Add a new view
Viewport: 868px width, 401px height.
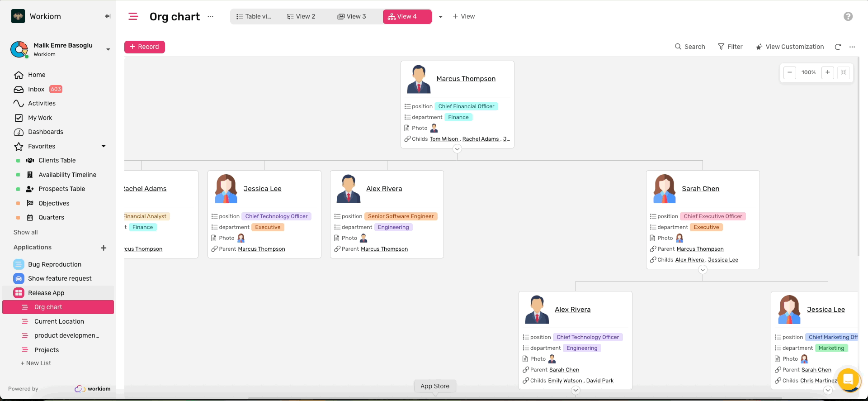464,16
